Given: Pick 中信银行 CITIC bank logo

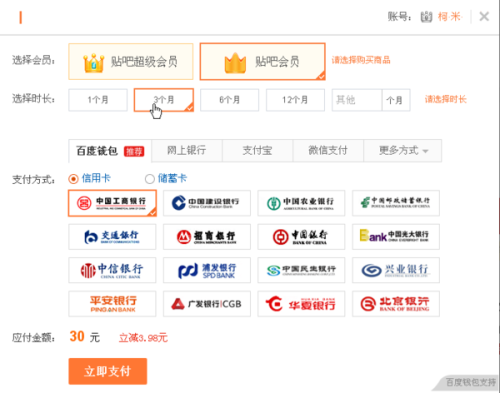Looking at the screenshot, I should [112, 270].
